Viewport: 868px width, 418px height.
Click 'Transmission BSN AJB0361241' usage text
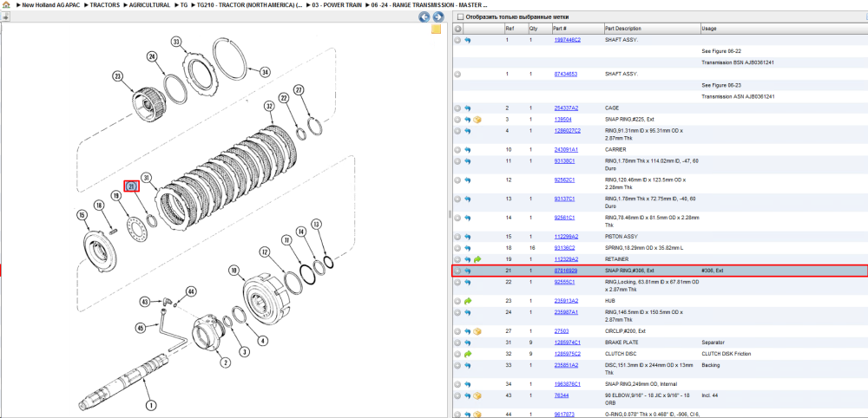[738, 62]
